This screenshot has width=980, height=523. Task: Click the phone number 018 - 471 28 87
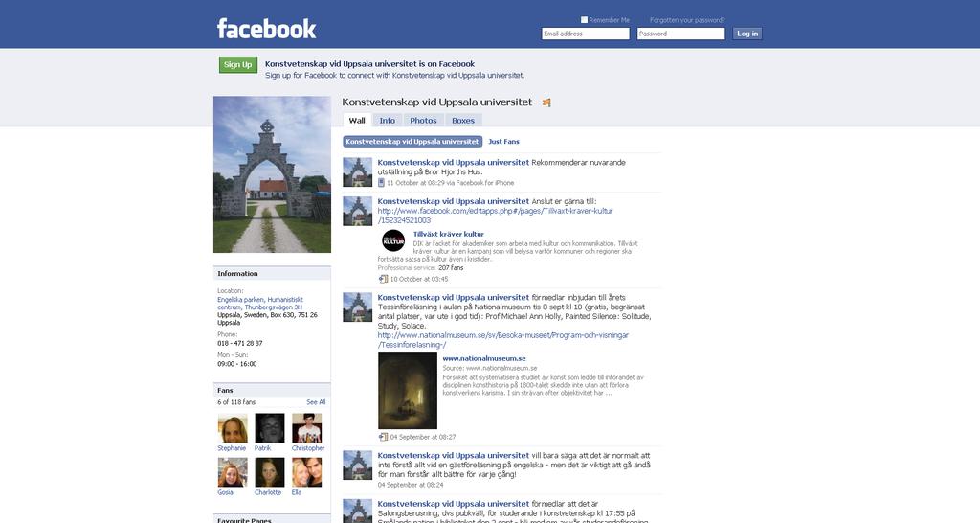[240, 343]
